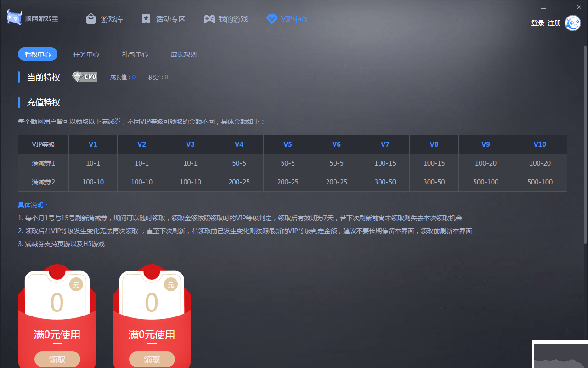Select the VIP中心 diamond icon
588x368 pixels.
(x=272, y=19)
